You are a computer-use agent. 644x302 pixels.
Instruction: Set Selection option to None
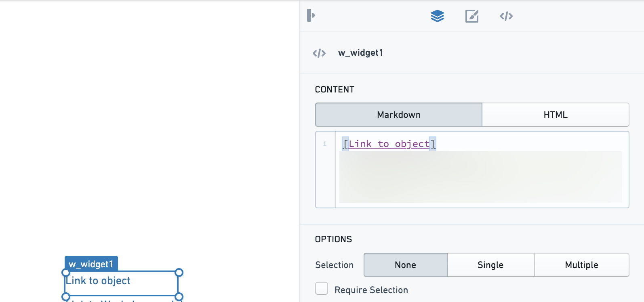406,265
